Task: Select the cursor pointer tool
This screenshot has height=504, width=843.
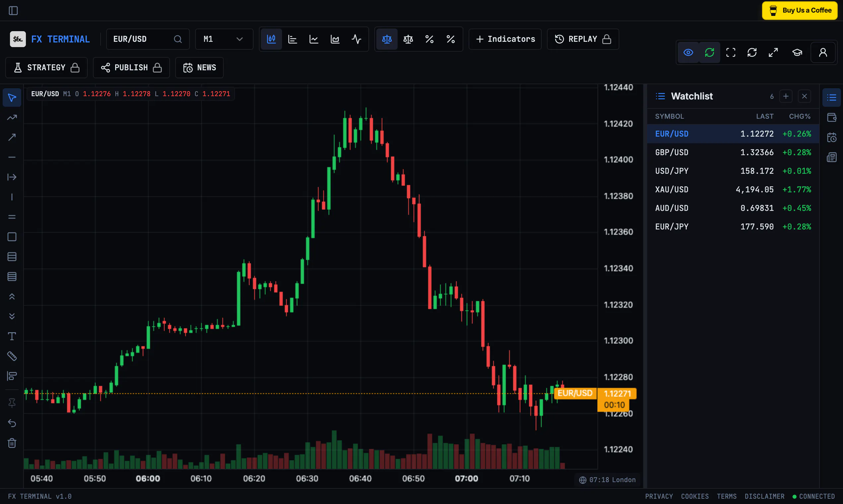Action: pyautogui.click(x=12, y=98)
